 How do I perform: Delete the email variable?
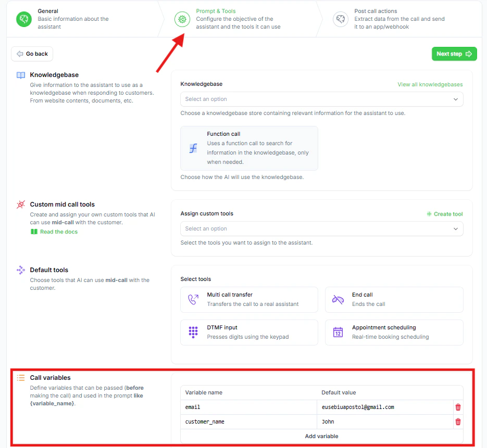pos(458,407)
